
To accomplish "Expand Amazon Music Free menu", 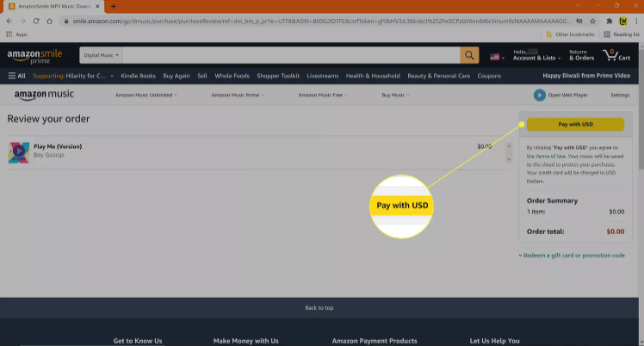I will tap(322, 95).
